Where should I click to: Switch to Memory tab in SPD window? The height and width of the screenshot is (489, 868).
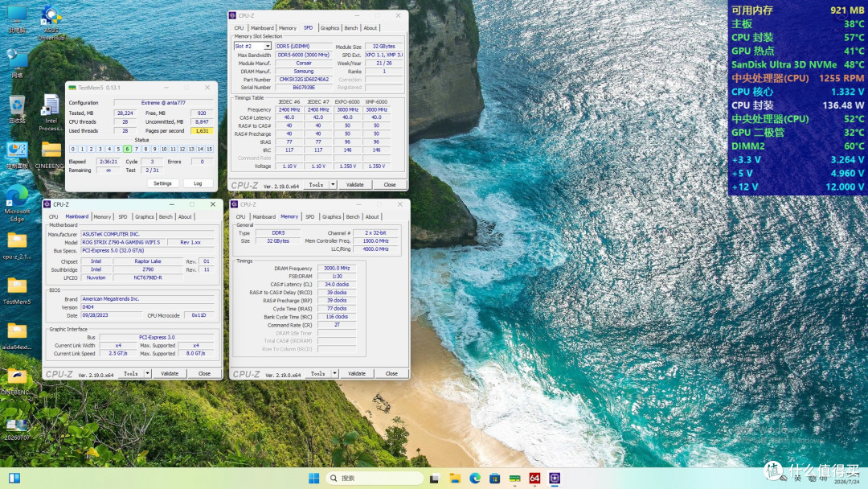click(287, 27)
